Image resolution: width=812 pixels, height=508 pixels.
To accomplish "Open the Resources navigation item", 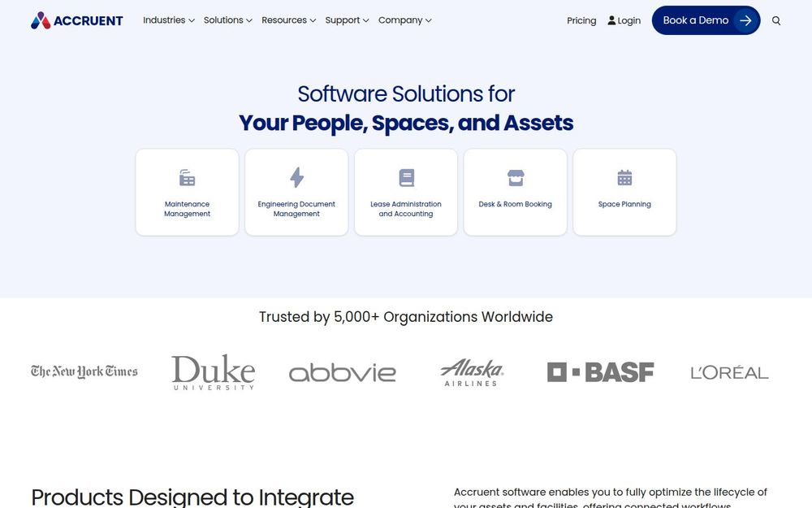I will (x=283, y=20).
